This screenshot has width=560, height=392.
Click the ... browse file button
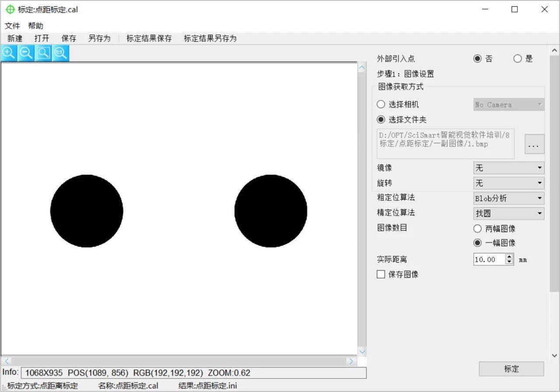pos(534,144)
